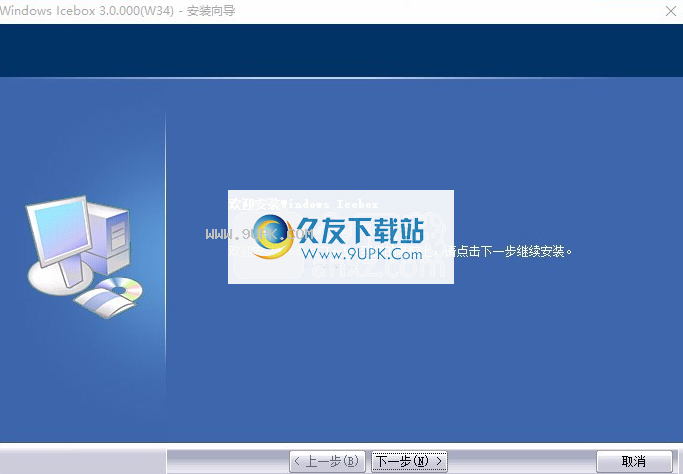Image resolution: width=683 pixels, height=474 pixels.
Task: Click the 请点击下一步继续安装 instruction text
Action: [x=509, y=251]
